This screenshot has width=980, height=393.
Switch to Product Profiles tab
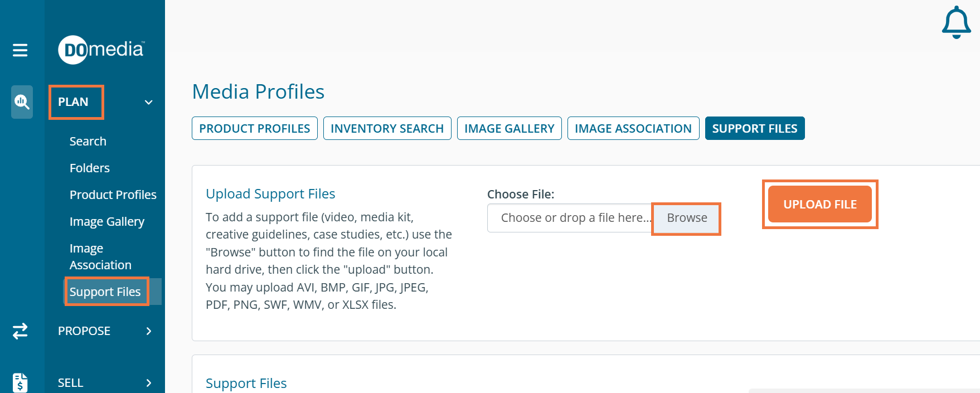pyautogui.click(x=254, y=128)
